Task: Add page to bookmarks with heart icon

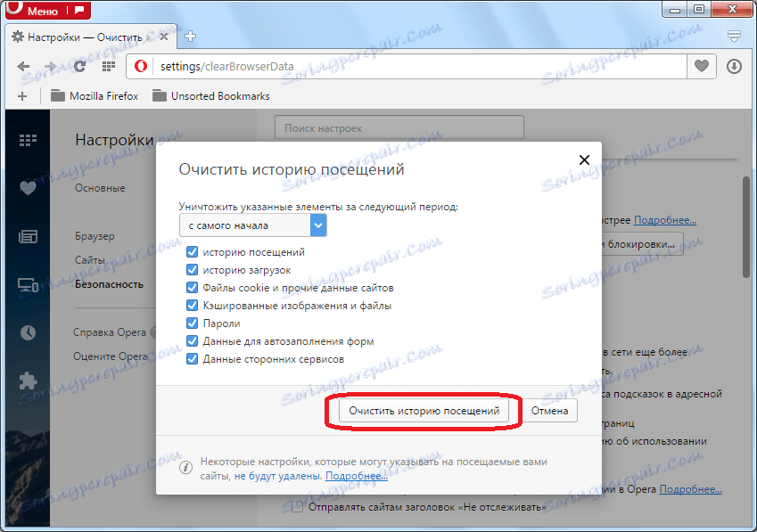Action: tap(702, 66)
